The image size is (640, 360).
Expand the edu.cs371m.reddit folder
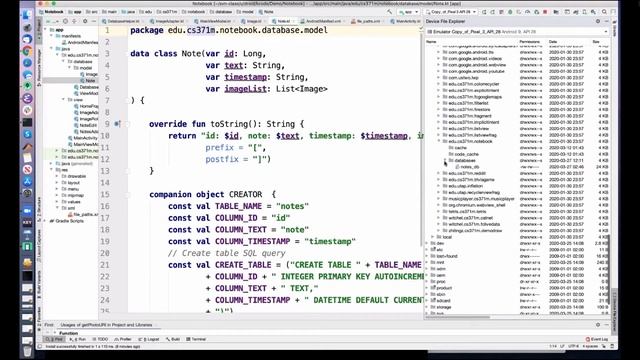pyautogui.click(x=439, y=173)
